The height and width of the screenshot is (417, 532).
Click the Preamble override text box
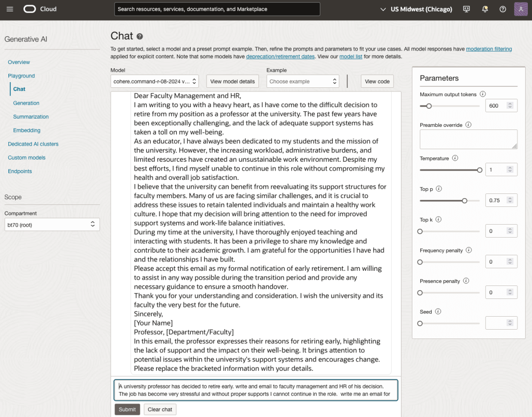tap(468, 139)
